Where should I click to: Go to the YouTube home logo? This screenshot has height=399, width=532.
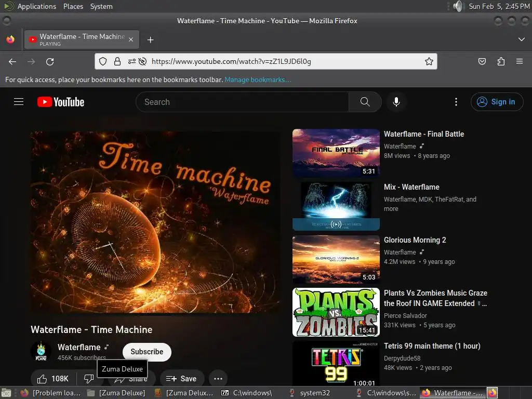pyautogui.click(x=61, y=102)
